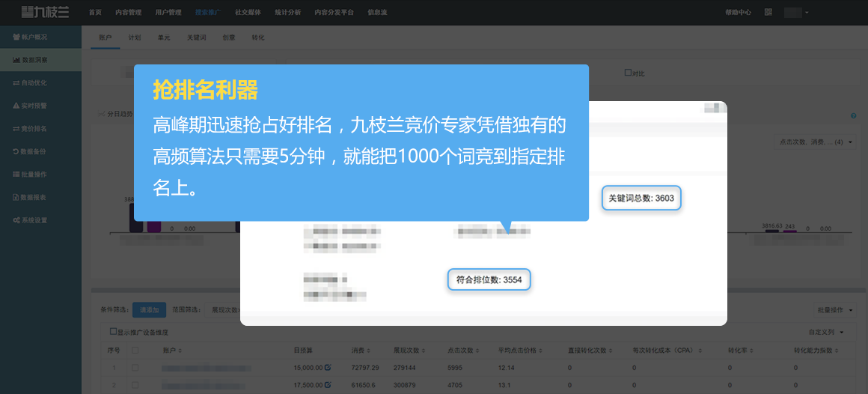Click the blue help question-mark icon

tap(853, 116)
